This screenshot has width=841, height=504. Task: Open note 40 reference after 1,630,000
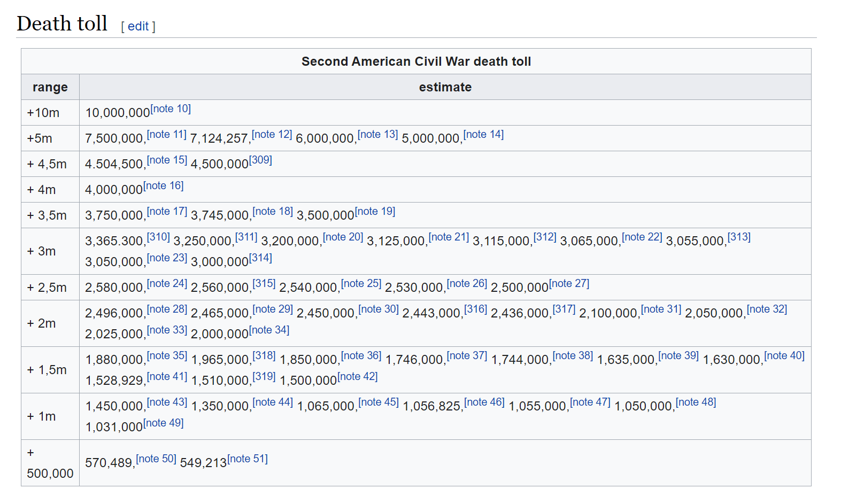tap(784, 355)
